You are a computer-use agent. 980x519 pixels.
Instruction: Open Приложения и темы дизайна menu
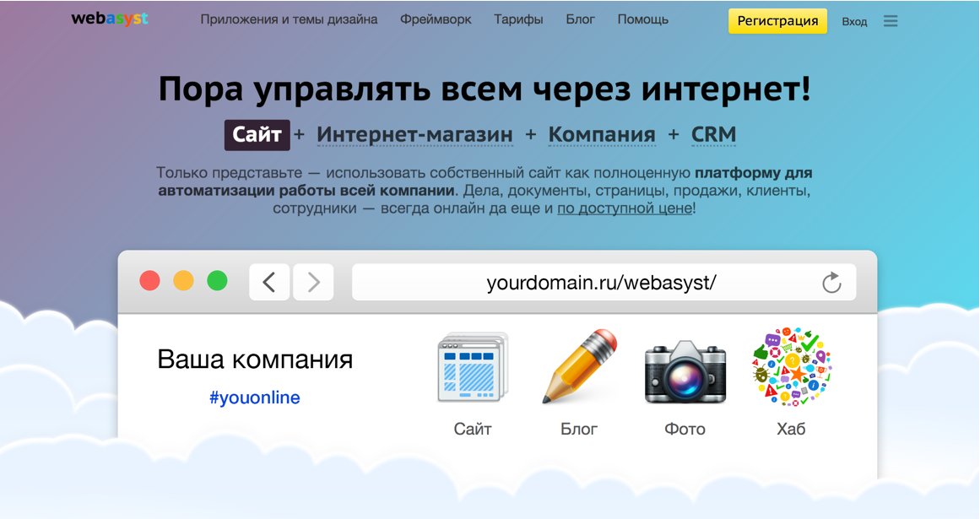pyautogui.click(x=289, y=19)
